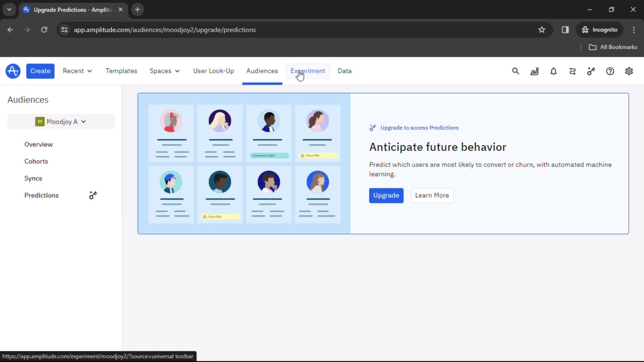This screenshot has width=644, height=362.
Task: Open the browser side panel icon
Action: (x=565, y=30)
